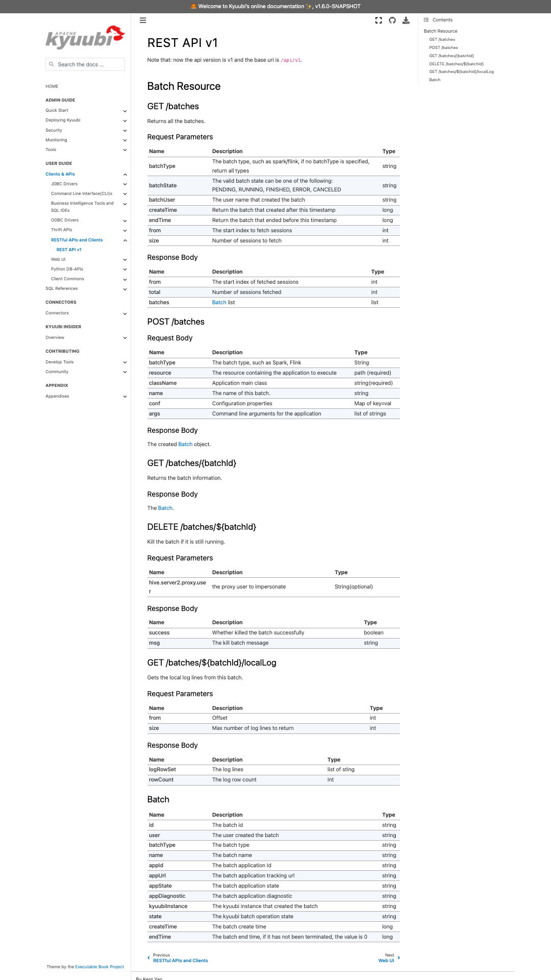
Task: Open RESTful APIs and Clients sidebar link
Action: point(77,240)
